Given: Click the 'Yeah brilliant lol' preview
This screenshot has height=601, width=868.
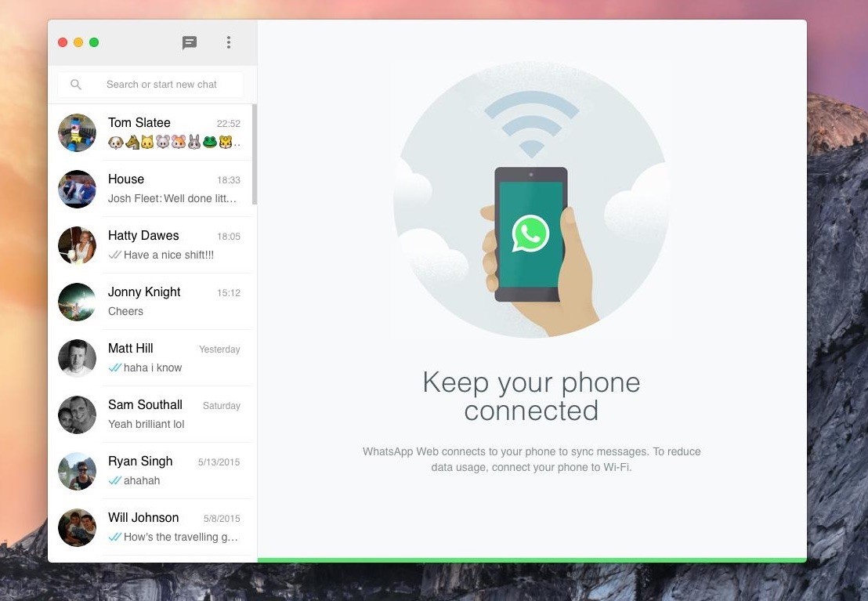Looking at the screenshot, I should pyautogui.click(x=146, y=424).
